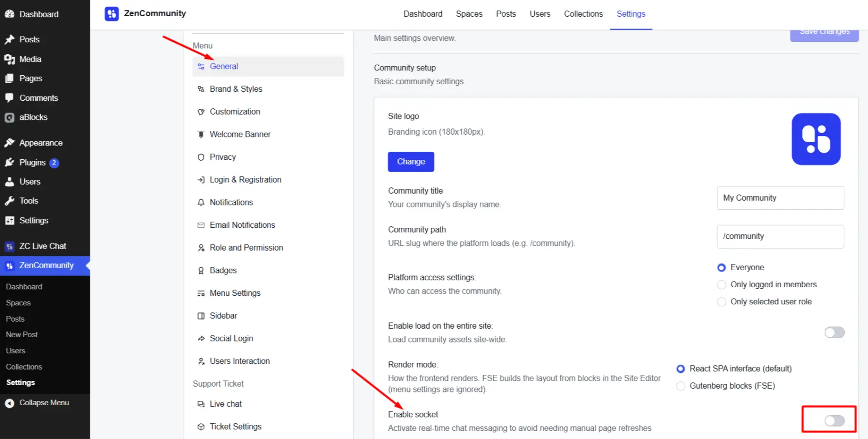Click the Notifications bell icon
Screen dimensions: 868x439
pyautogui.click(x=201, y=202)
